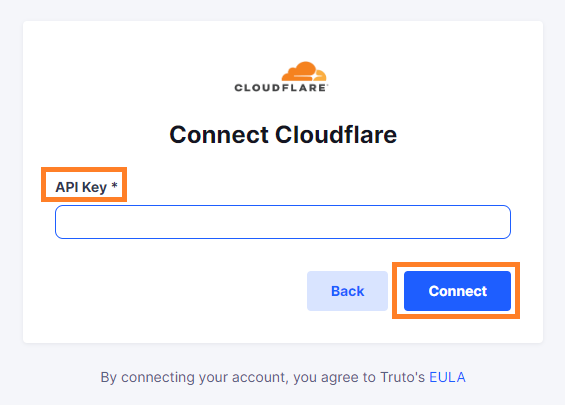The image size is (565, 405).
Task: Click the CLOUDFLARE wordmark under the cloud
Action: (281, 88)
